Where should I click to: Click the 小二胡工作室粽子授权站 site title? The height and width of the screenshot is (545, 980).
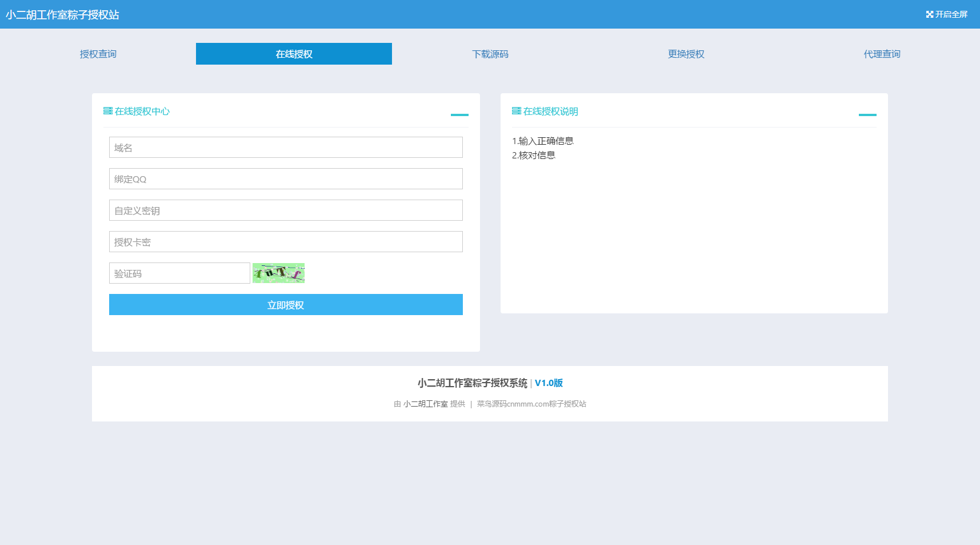62,14
